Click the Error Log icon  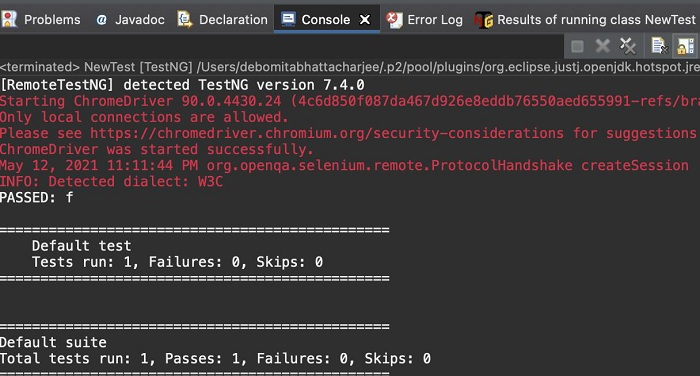click(x=394, y=20)
